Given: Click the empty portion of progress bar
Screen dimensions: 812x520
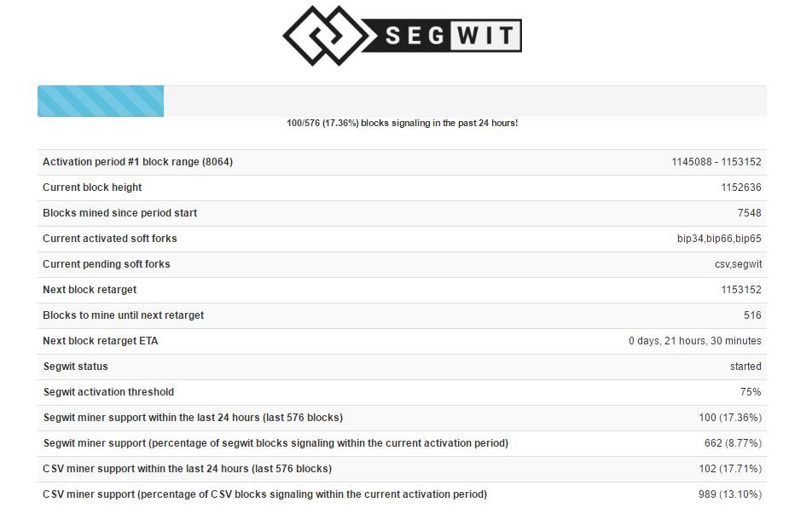Looking at the screenshot, I should (x=465, y=101).
